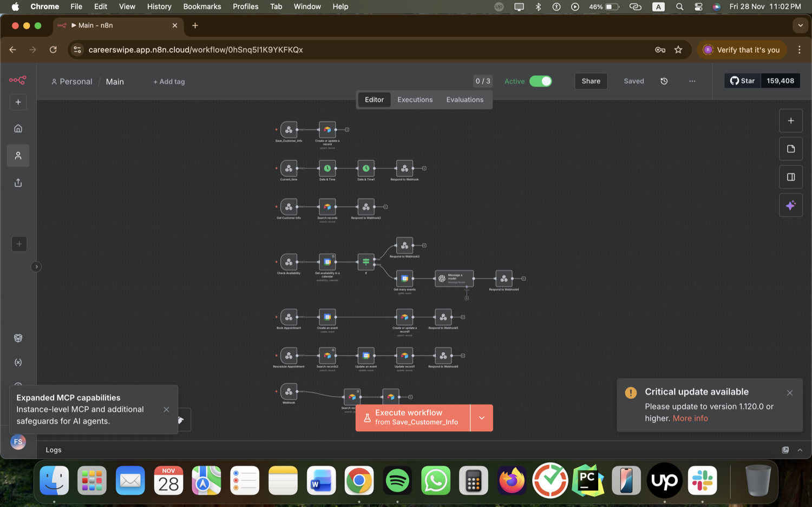
Task: Select the 'Book Appointment' webhook node
Action: (289, 317)
